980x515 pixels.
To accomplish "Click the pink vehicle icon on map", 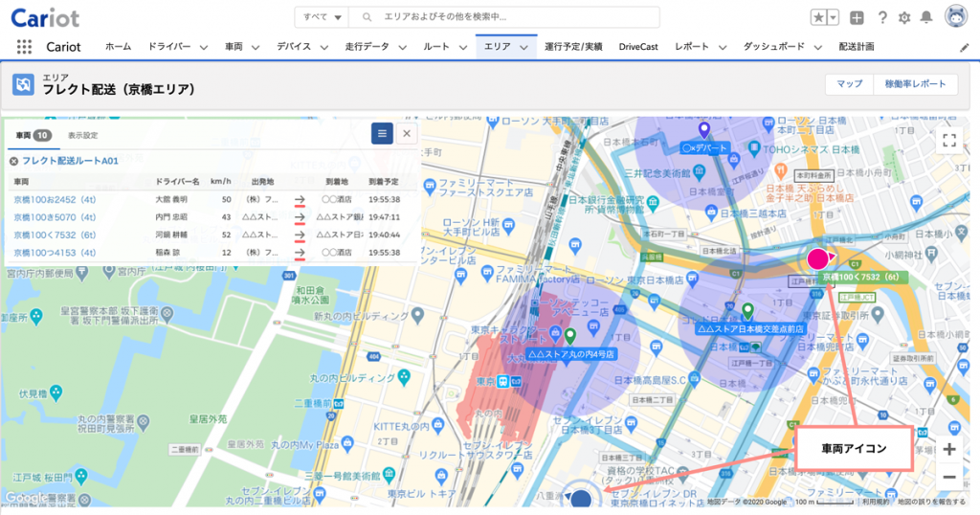I will [x=817, y=258].
